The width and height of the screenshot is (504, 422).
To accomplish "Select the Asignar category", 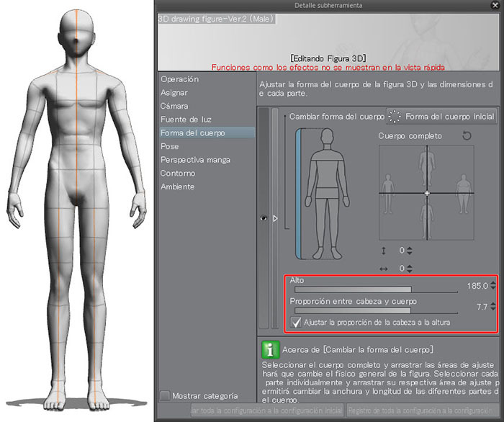I will pyautogui.click(x=174, y=93).
